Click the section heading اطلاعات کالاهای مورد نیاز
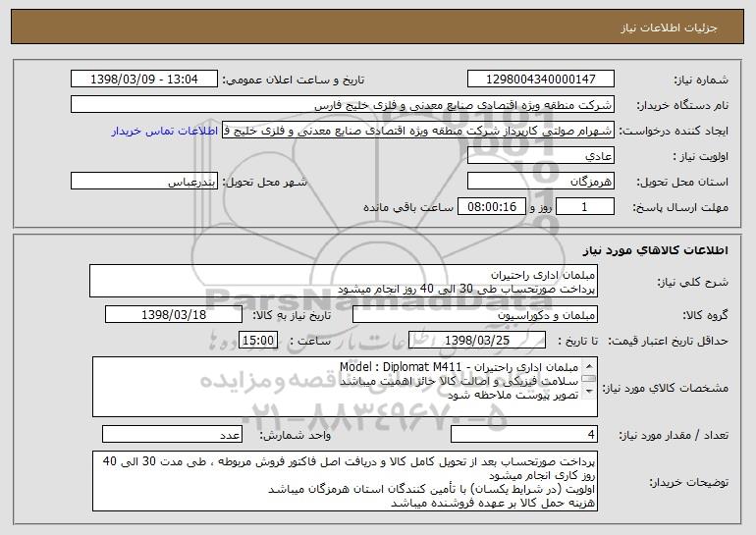756x535 pixels. tap(655, 249)
